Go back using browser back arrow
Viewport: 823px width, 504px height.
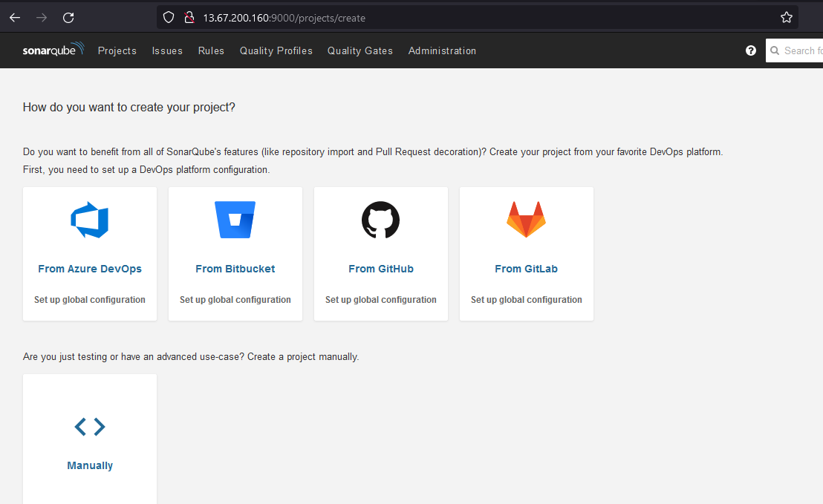coord(15,17)
